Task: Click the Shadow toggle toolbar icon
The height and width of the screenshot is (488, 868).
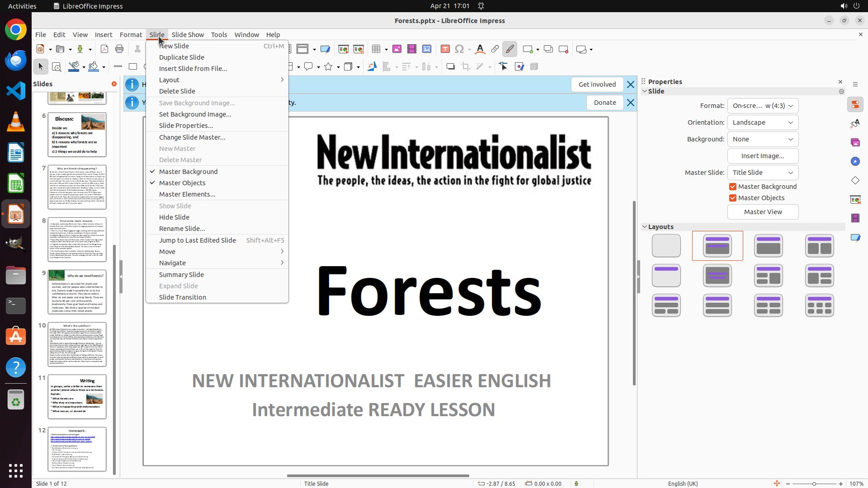Action: pyautogui.click(x=450, y=67)
